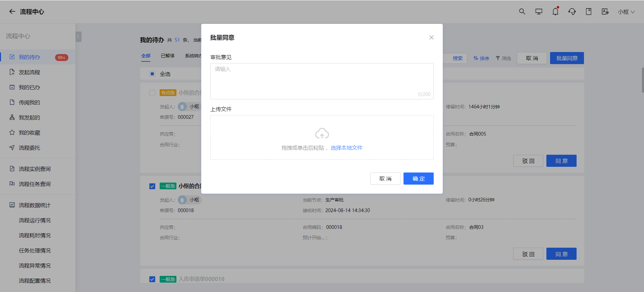Click the 流程任务查询 flag icon
644x292 pixels.
[12, 184]
